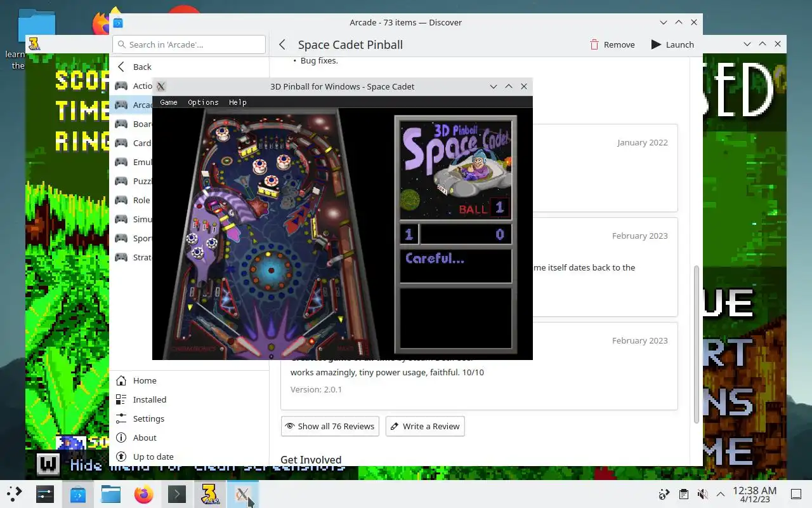The width and height of the screenshot is (812, 508).
Task: Click Launch for Space Cadet Pinball
Action: 672,44
